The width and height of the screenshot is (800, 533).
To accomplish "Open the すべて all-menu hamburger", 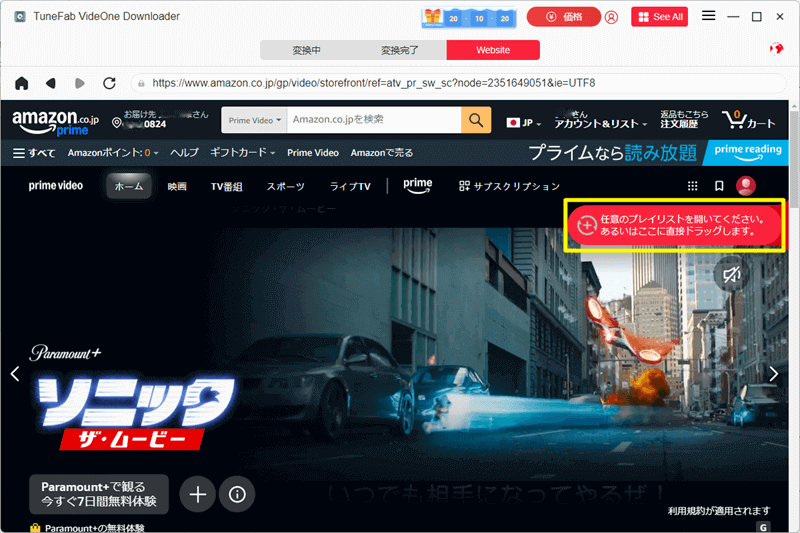I will pos(34,153).
